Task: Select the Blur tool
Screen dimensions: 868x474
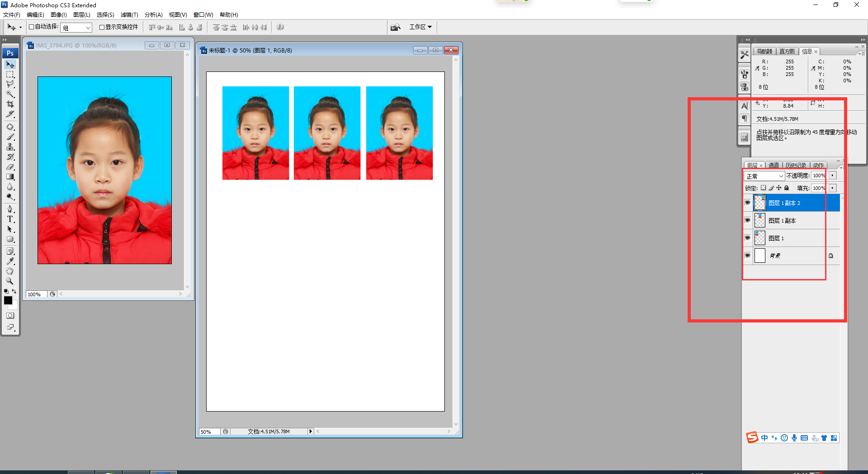Action: click(10, 187)
